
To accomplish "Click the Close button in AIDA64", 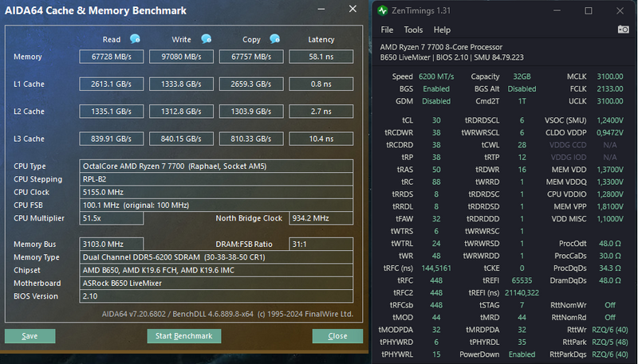I will click(x=337, y=336).
